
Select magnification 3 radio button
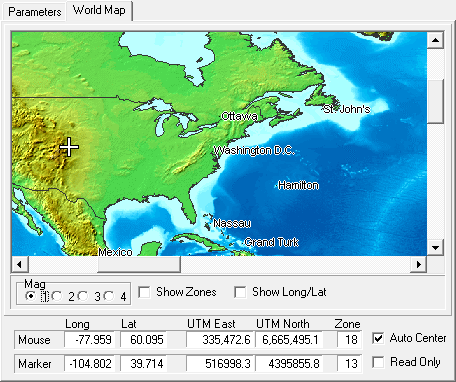[x=83, y=296]
